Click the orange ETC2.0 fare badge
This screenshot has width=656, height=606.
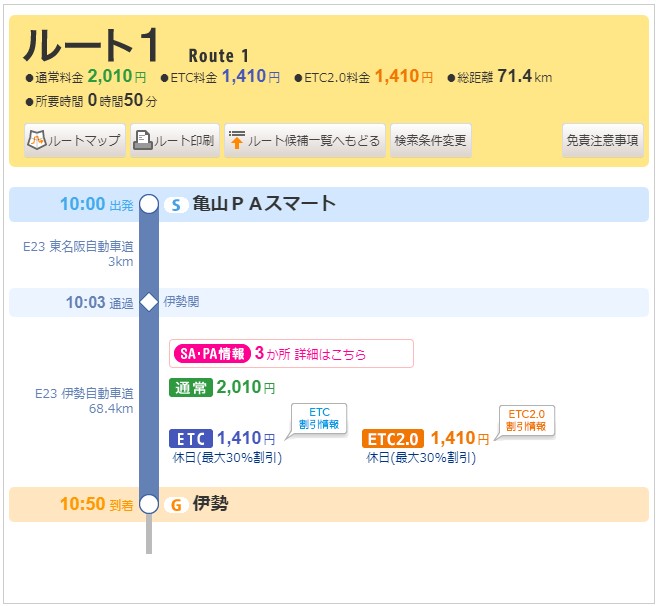394,439
